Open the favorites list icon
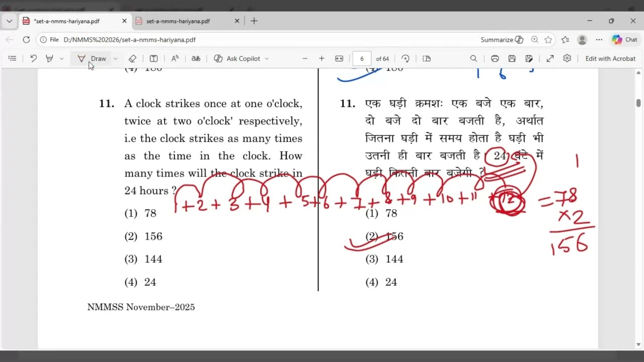The height and width of the screenshot is (362, 644). [566, 40]
